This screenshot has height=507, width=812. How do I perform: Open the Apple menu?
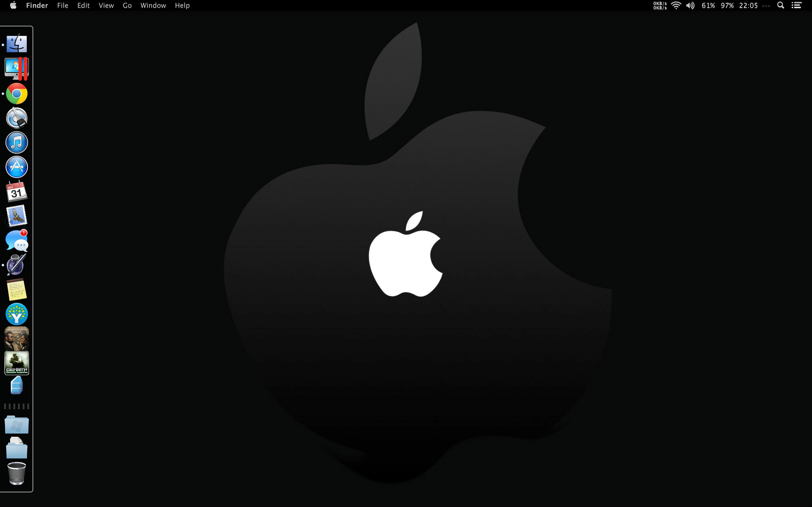pos(13,5)
